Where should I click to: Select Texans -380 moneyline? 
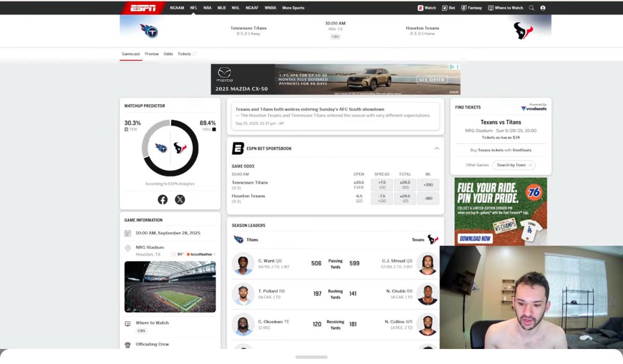(x=428, y=198)
